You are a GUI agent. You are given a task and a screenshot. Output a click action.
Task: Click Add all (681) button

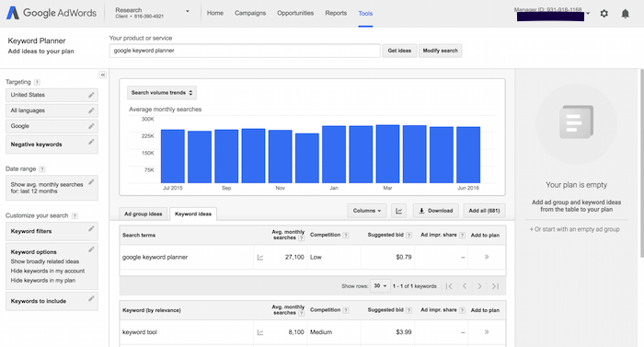coord(484,211)
